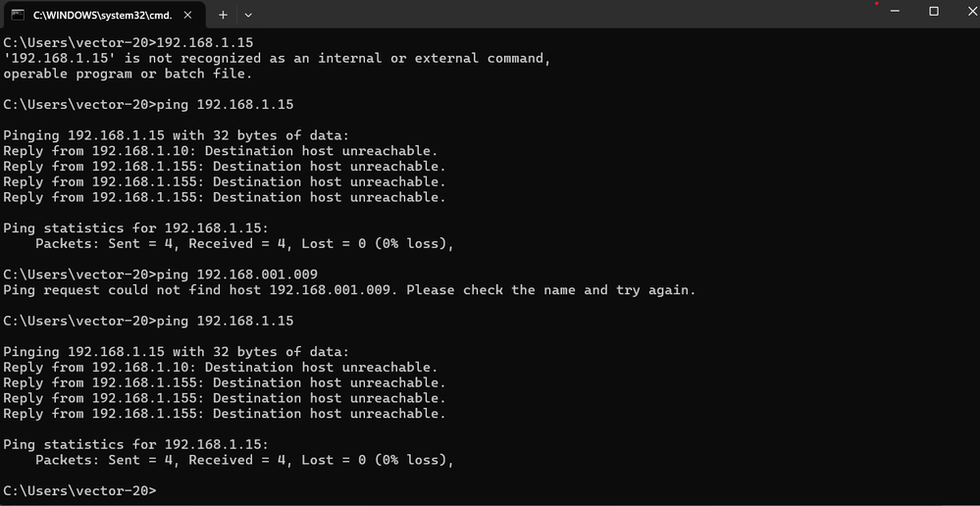The width and height of the screenshot is (980, 506).
Task: Click the "operable program or batch file" line
Action: point(128,74)
